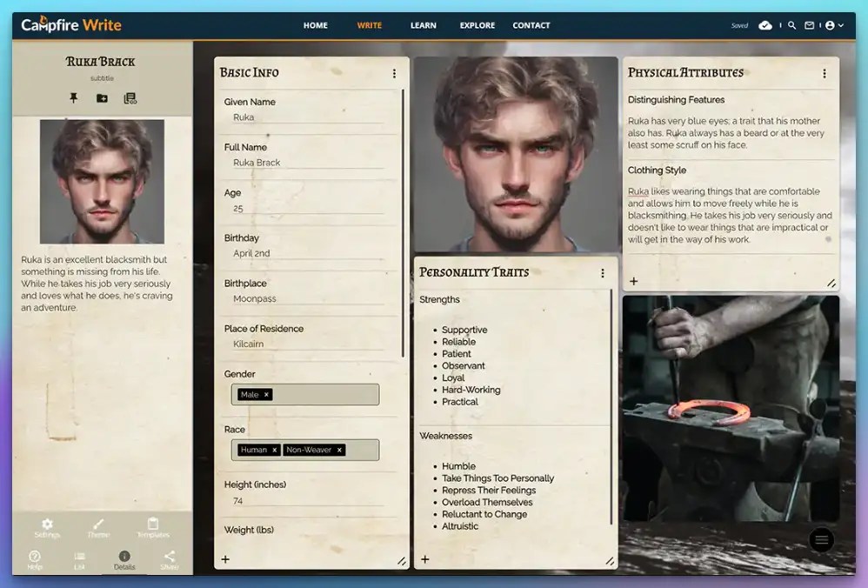
Task: Click the add-to-folder icon under the title
Action: point(102,98)
